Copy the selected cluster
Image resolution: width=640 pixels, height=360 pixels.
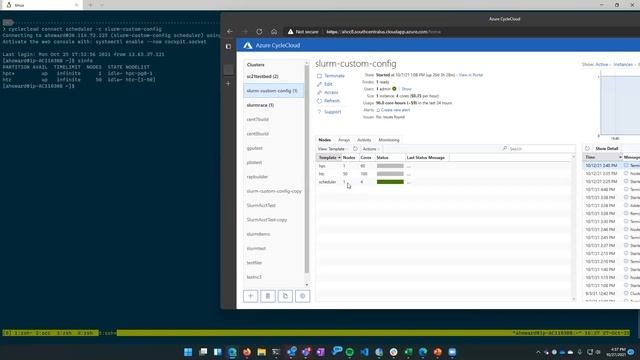click(285, 296)
